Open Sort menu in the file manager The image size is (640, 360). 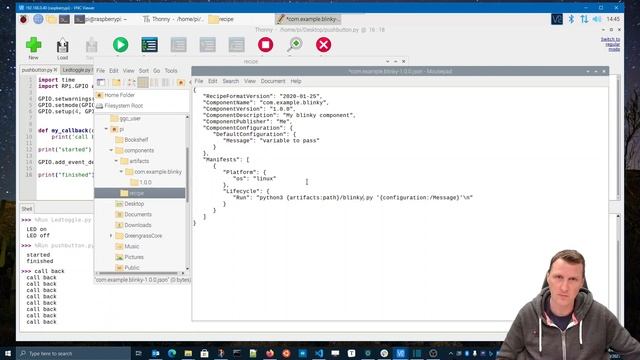(144, 71)
